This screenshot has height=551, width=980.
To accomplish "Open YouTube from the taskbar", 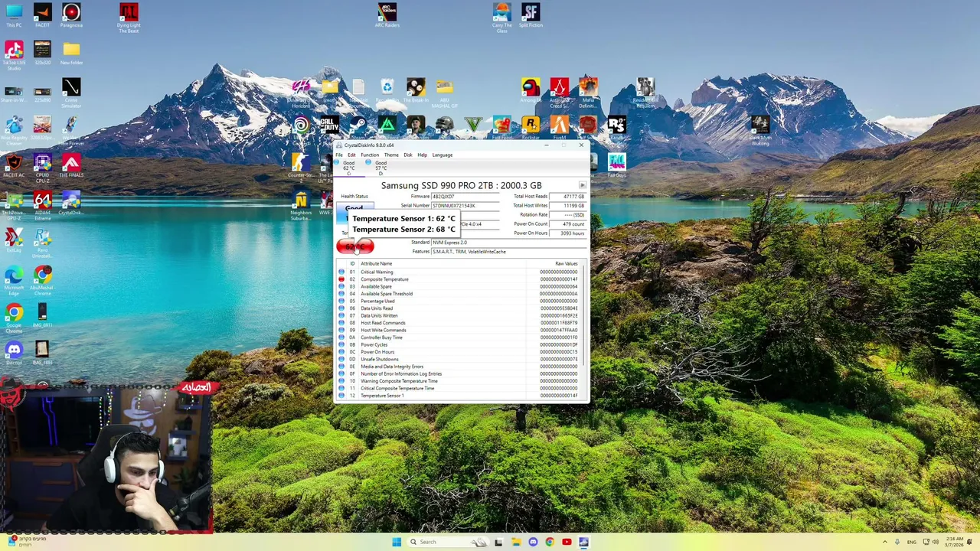I will [x=567, y=542].
